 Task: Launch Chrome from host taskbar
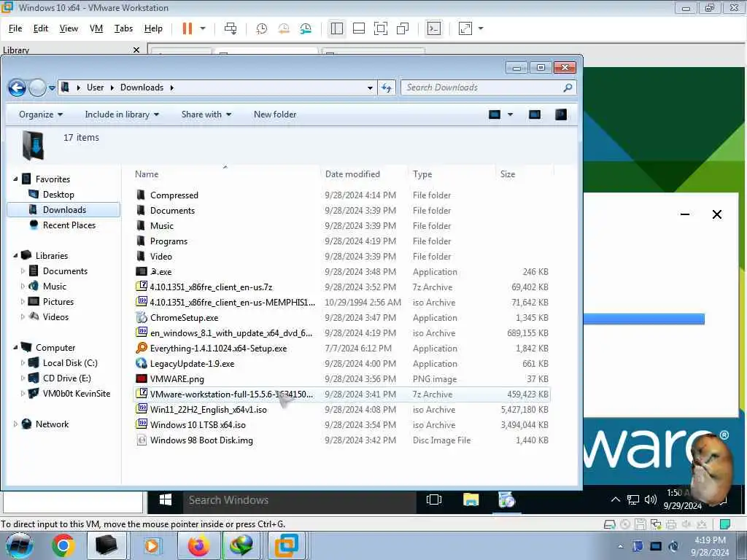pyautogui.click(x=63, y=545)
